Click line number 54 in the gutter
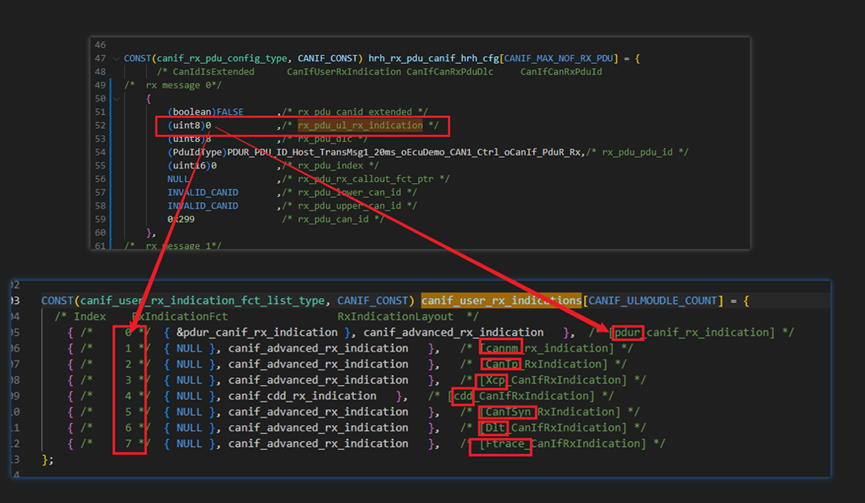865x503 pixels. point(100,152)
